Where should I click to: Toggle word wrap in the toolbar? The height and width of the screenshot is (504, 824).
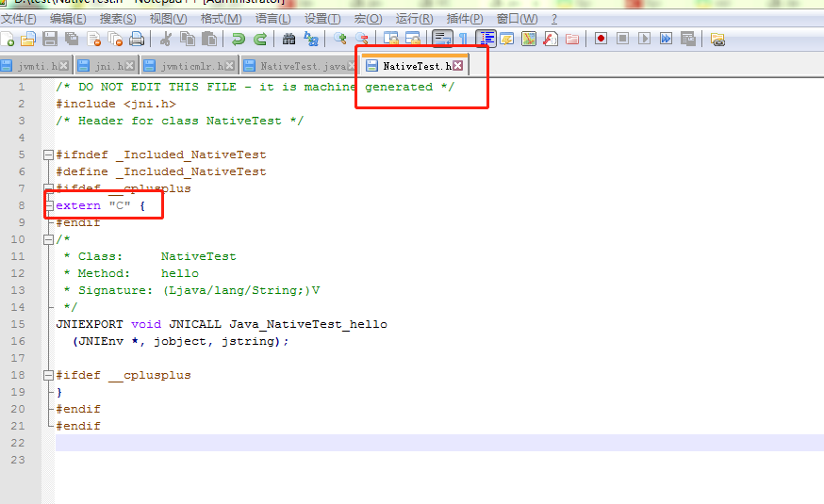click(x=442, y=39)
